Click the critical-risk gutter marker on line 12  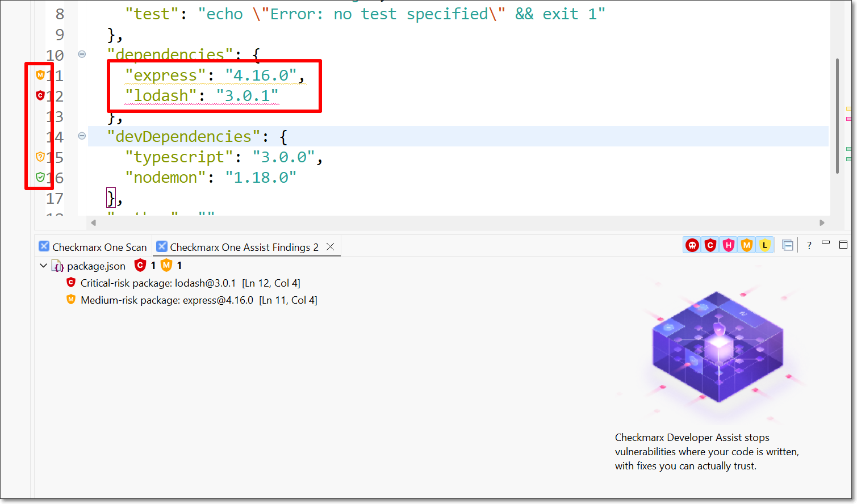(x=40, y=95)
